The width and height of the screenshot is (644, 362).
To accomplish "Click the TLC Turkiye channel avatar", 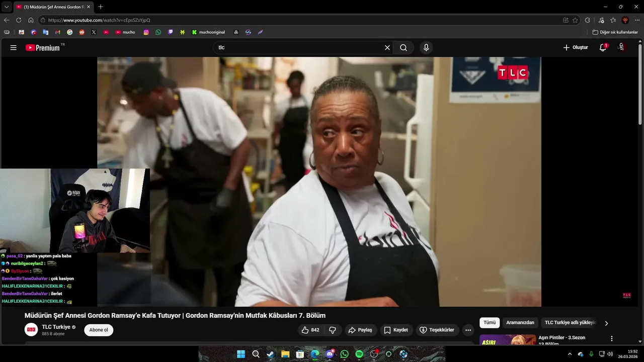I will (31, 330).
